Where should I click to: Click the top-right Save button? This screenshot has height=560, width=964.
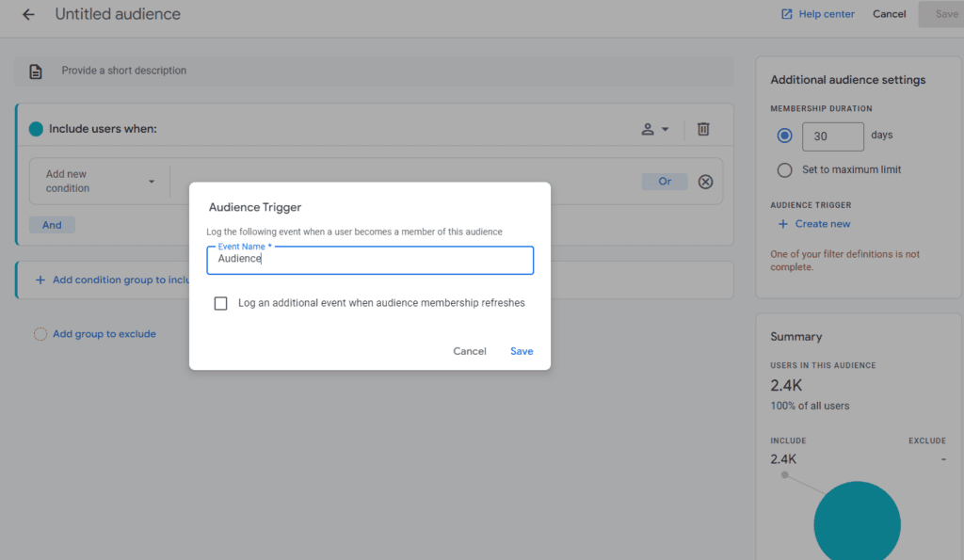click(941, 13)
